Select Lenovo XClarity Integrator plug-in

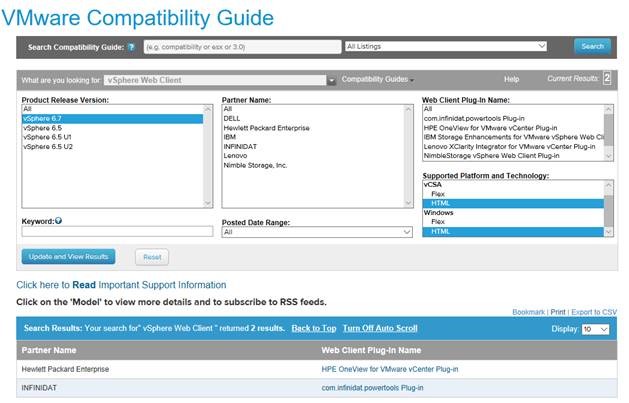coord(513,147)
